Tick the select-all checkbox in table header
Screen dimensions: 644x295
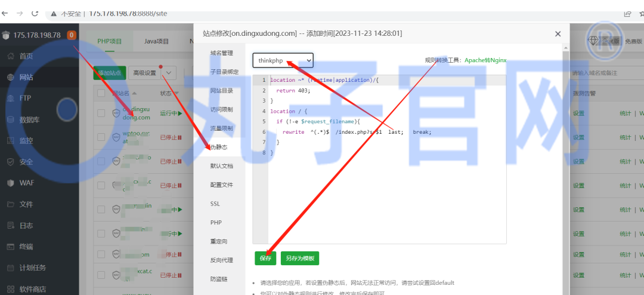coord(101,93)
